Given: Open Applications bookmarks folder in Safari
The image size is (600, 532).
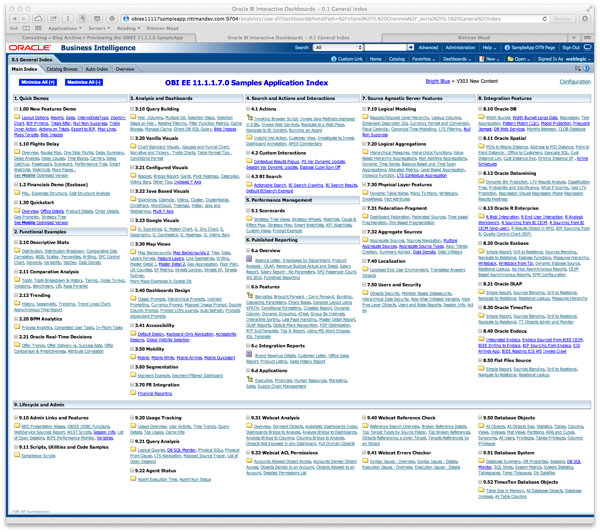Looking at the screenshot, I should pos(64,28).
